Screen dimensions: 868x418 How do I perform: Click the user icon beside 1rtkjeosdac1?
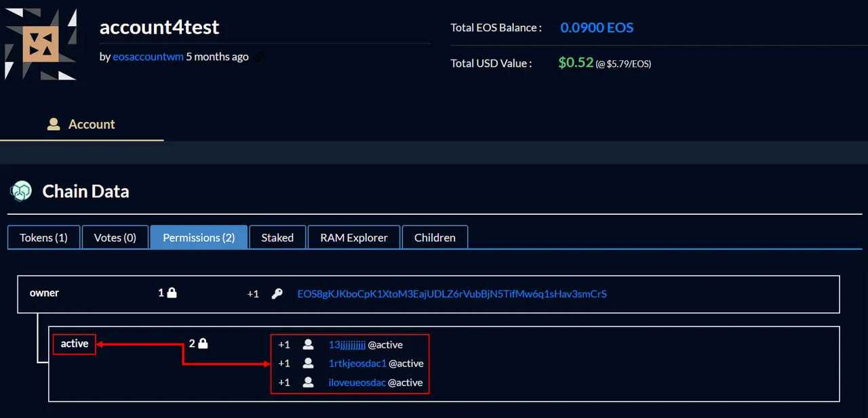tap(308, 364)
